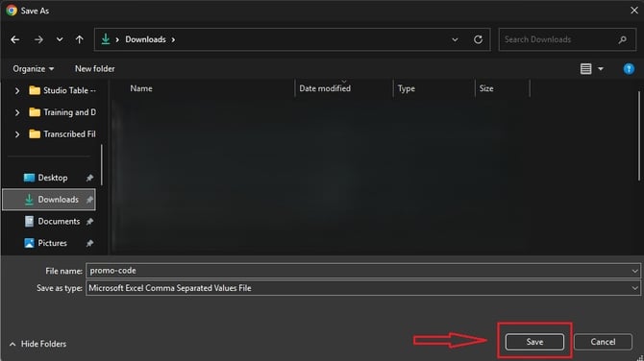
Task: Click the pin icon next to Desktop
Action: [89, 178]
